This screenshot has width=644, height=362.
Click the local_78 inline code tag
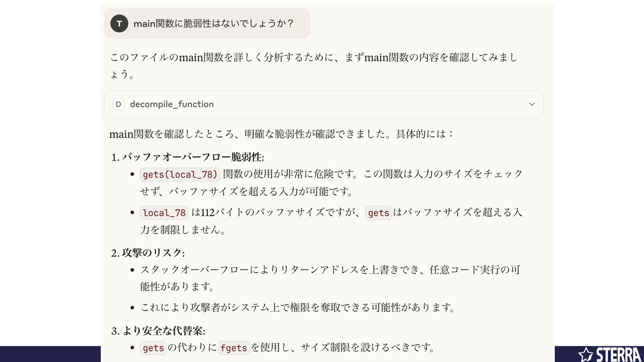pyautogui.click(x=164, y=213)
